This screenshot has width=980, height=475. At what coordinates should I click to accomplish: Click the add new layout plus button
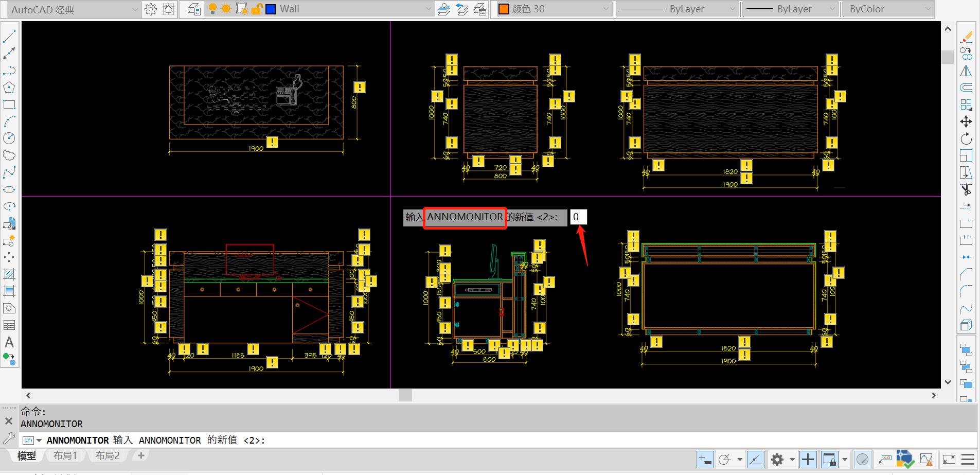[141, 455]
